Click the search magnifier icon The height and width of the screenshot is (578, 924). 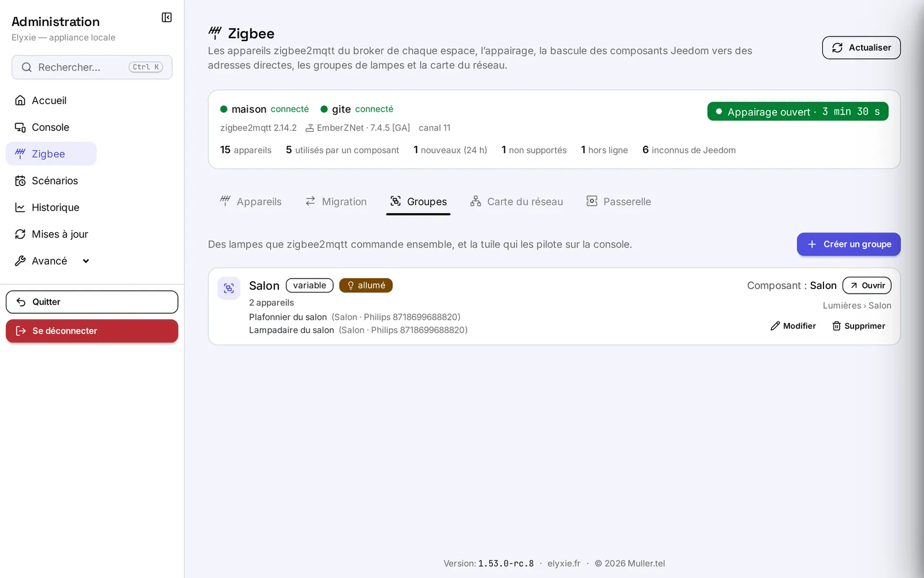click(x=27, y=68)
